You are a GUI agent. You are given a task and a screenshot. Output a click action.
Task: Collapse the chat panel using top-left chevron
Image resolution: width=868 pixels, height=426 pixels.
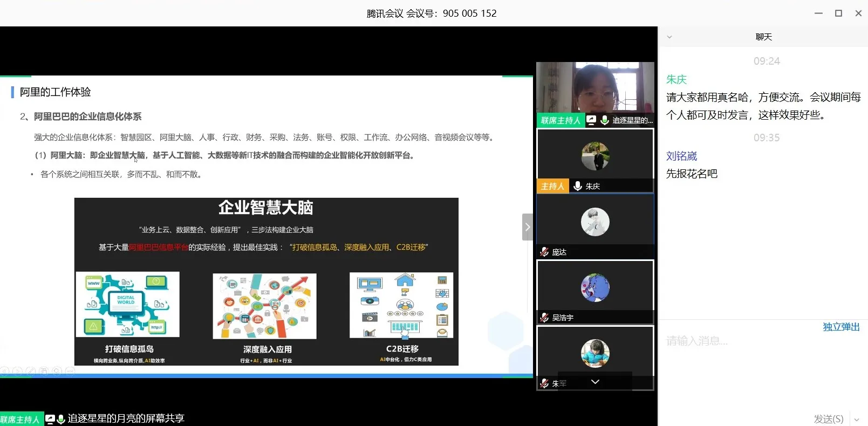click(669, 37)
